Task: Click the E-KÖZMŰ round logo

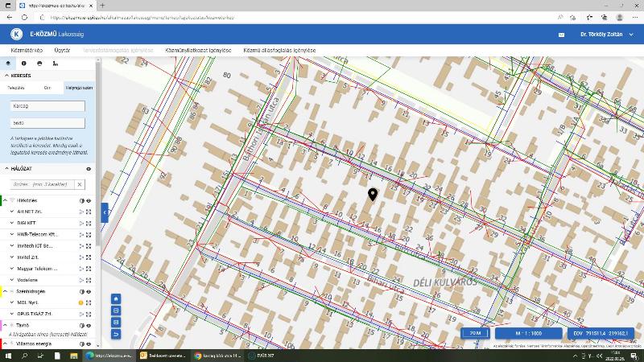Action: (x=16, y=34)
